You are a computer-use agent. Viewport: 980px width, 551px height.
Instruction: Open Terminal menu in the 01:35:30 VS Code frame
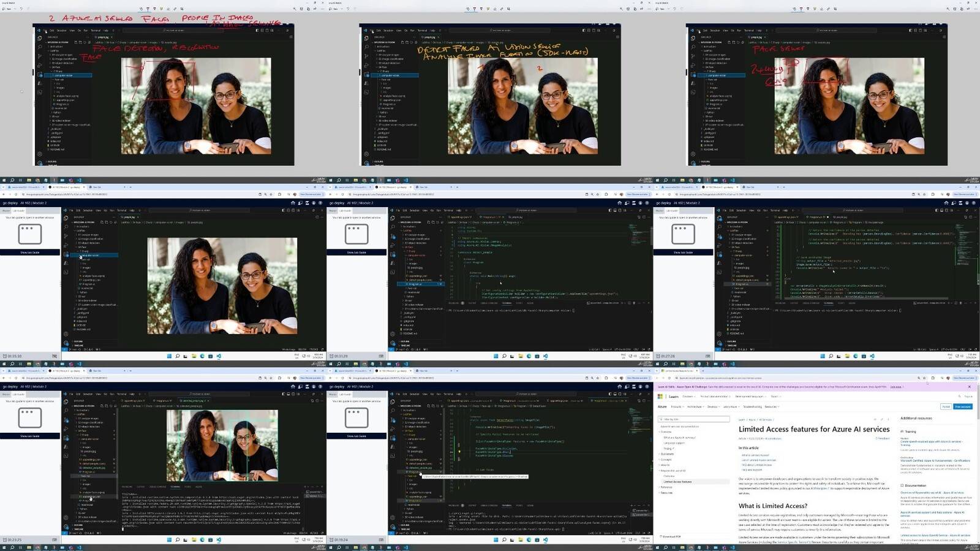(x=122, y=210)
